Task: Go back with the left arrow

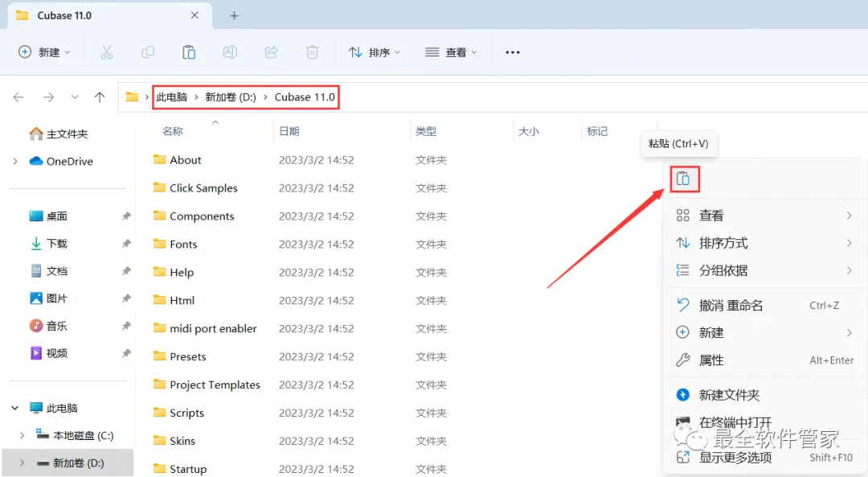Action: 18,97
